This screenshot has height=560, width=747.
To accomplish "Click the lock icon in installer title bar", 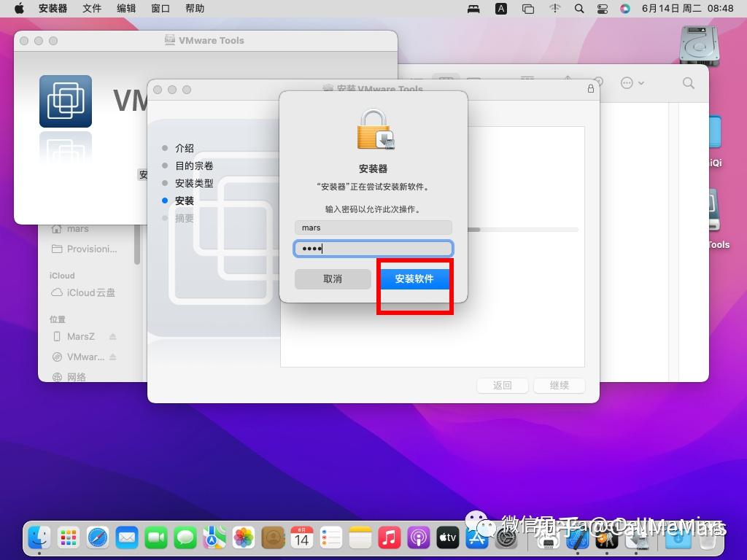I will click(591, 88).
